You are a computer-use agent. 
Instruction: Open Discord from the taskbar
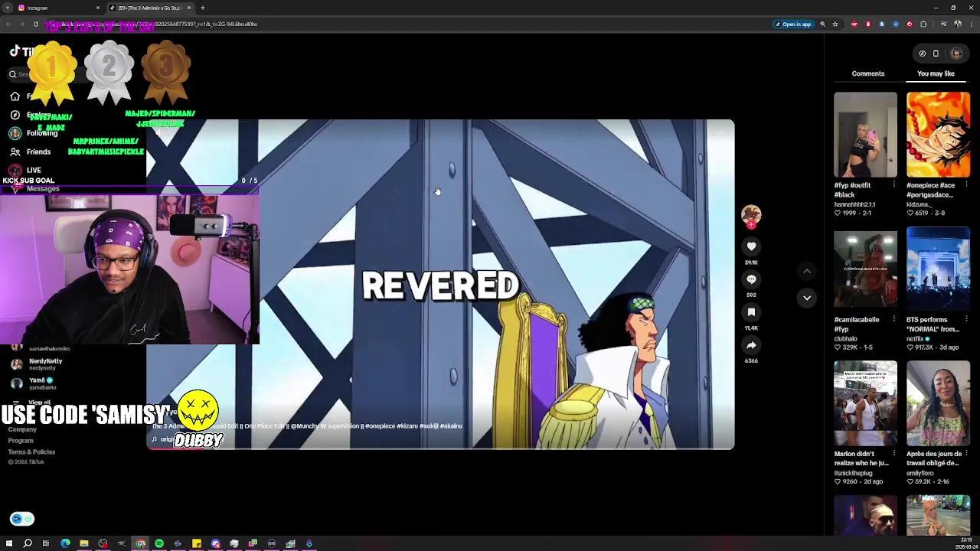[x=215, y=543]
